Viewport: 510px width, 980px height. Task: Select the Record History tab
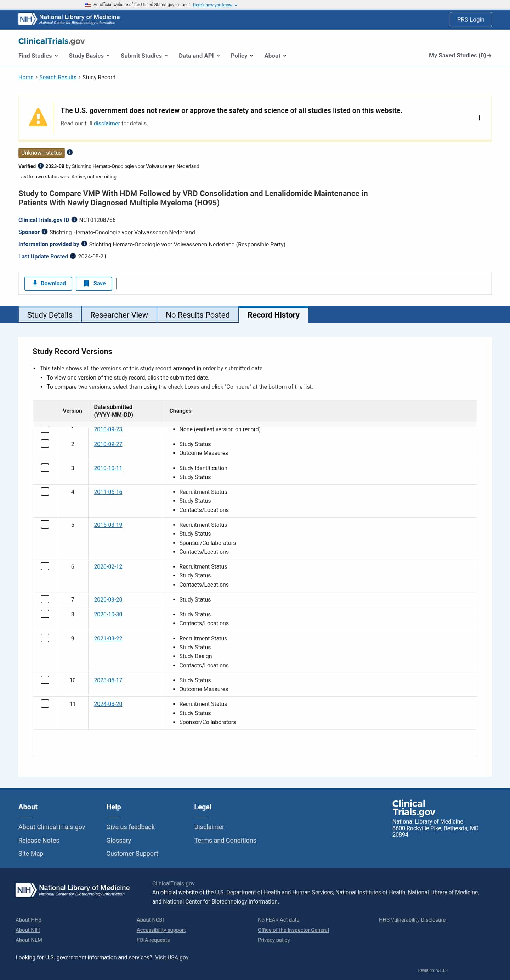273,315
